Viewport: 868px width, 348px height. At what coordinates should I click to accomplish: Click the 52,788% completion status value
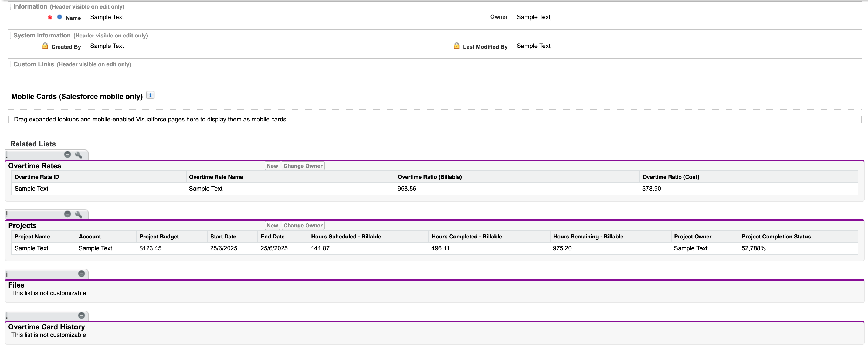pyautogui.click(x=754, y=248)
